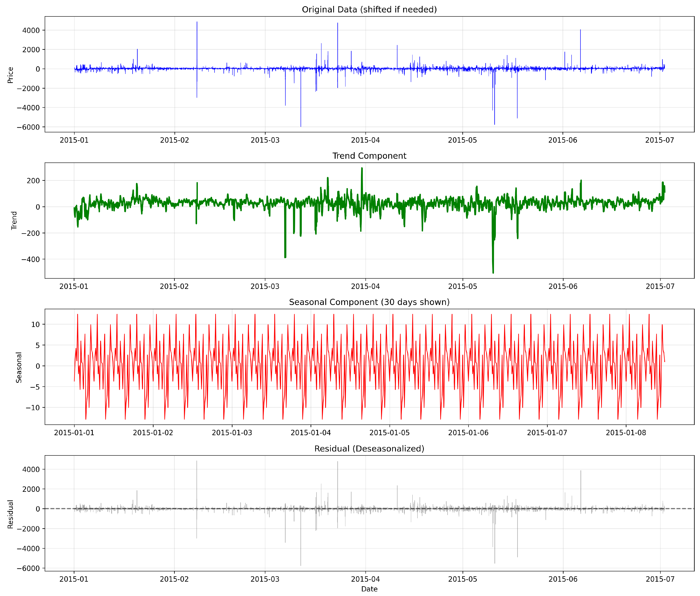Click the 'Original Data (shifted if needed)' title
Image resolution: width=700 pixels, height=596 pixels.
point(369,9)
